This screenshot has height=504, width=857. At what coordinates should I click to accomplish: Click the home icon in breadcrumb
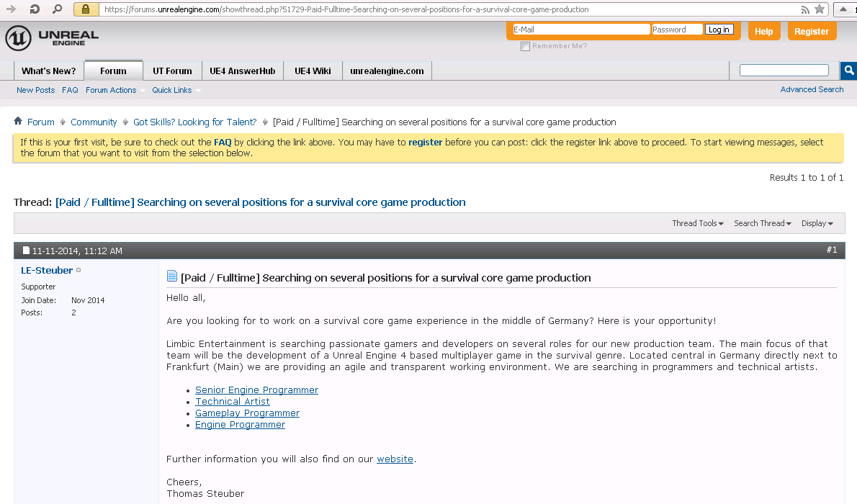click(x=18, y=121)
